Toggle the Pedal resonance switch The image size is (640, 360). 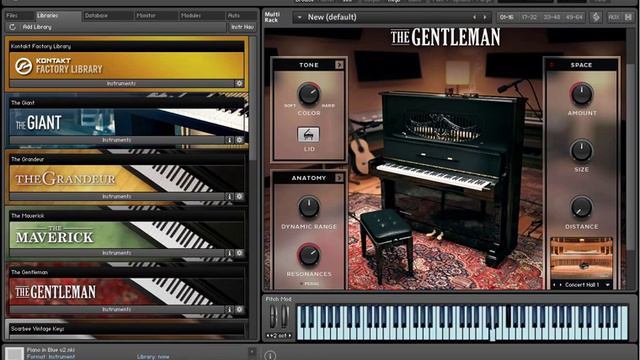coord(302,284)
